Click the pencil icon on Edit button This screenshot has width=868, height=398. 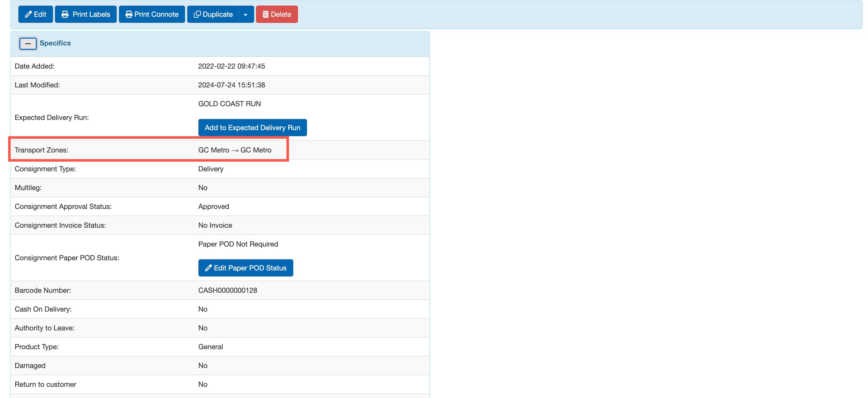point(28,14)
